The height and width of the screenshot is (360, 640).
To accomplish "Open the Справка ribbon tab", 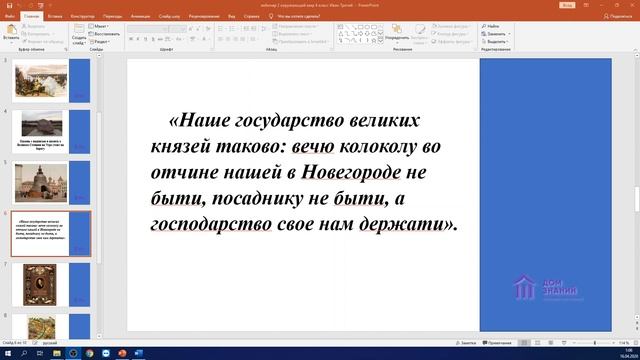I will point(251,16).
